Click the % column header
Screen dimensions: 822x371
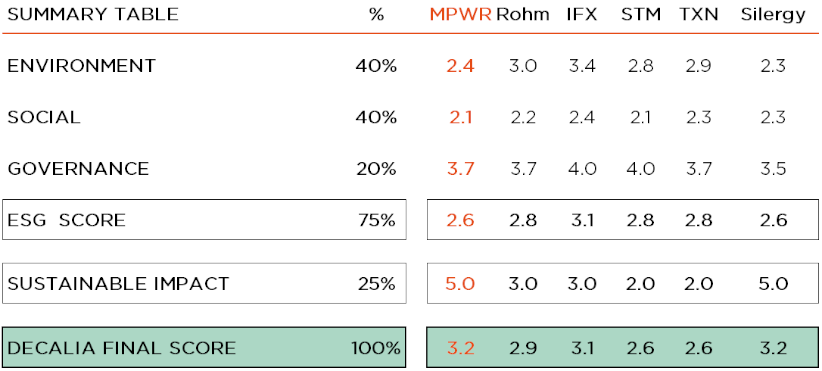pos(376,15)
